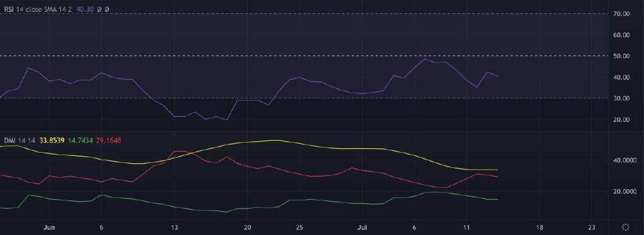This screenshot has width=644, height=235.
Task: Click the 50.00 RSI scale label
Action: coord(621,56)
